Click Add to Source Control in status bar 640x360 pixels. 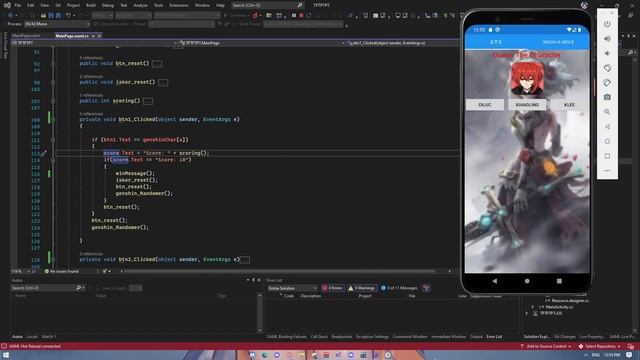pyautogui.click(x=546, y=347)
